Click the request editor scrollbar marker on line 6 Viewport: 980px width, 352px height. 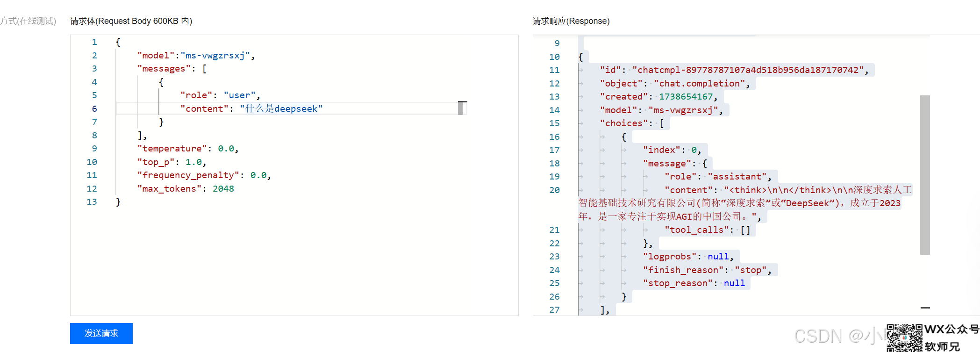point(462,108)
